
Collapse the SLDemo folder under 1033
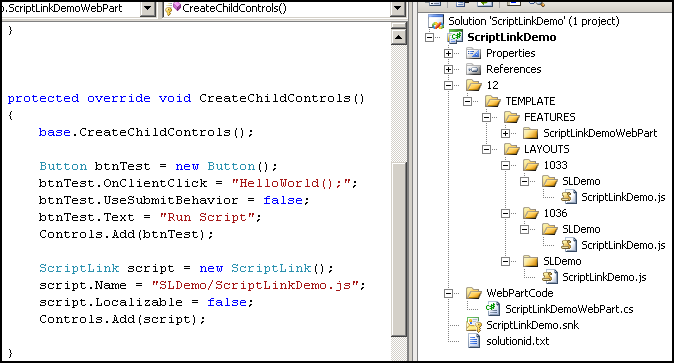tap(524, 182)
